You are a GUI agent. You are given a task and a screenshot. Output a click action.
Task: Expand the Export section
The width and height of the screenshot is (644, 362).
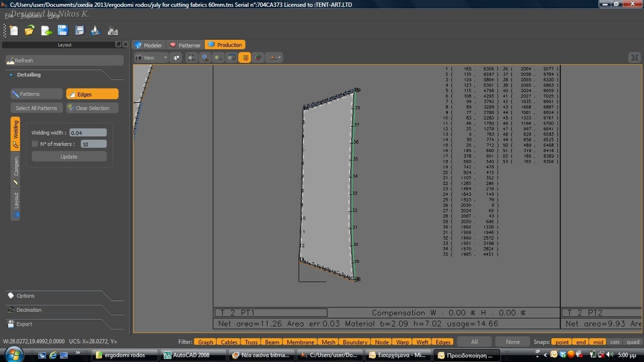click(x=24, y=324)
